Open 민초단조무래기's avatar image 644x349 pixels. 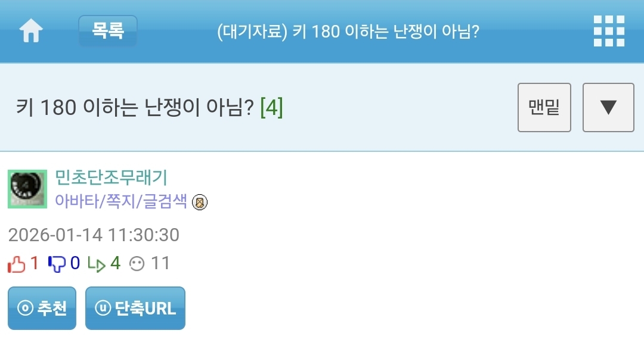[x=27, y=189]
